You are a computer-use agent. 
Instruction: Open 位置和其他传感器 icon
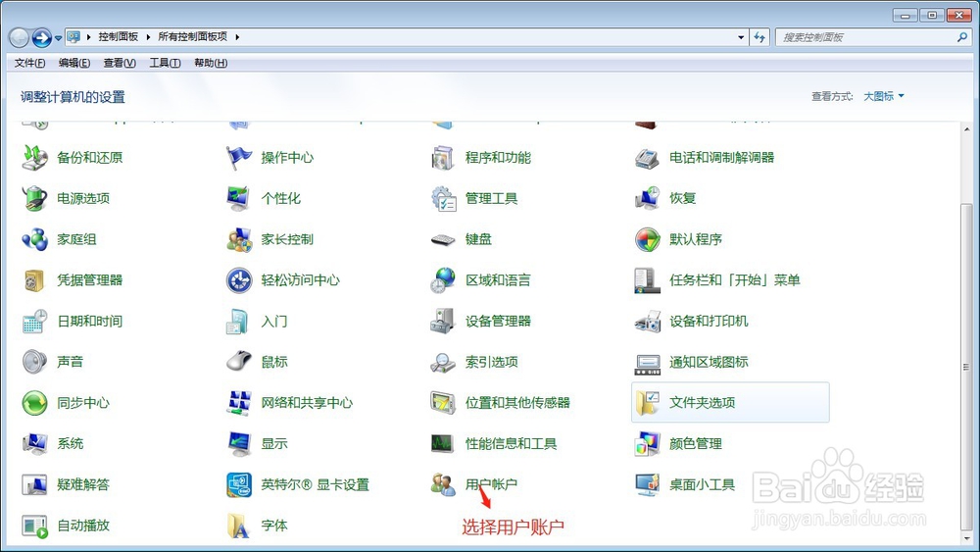point(443,403)
